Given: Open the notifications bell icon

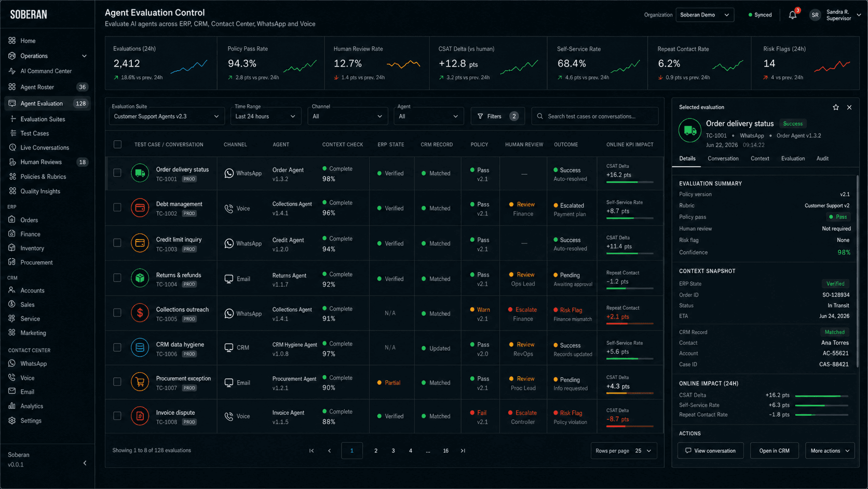Looking at the screenshot, I should 792,15.
